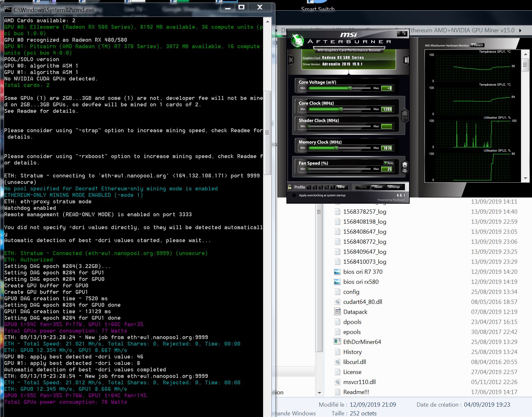The height and width of the screenshot is (417, 532).
Task: Toggle the clock Link button in Afterburner
Action: pos(405,116)
